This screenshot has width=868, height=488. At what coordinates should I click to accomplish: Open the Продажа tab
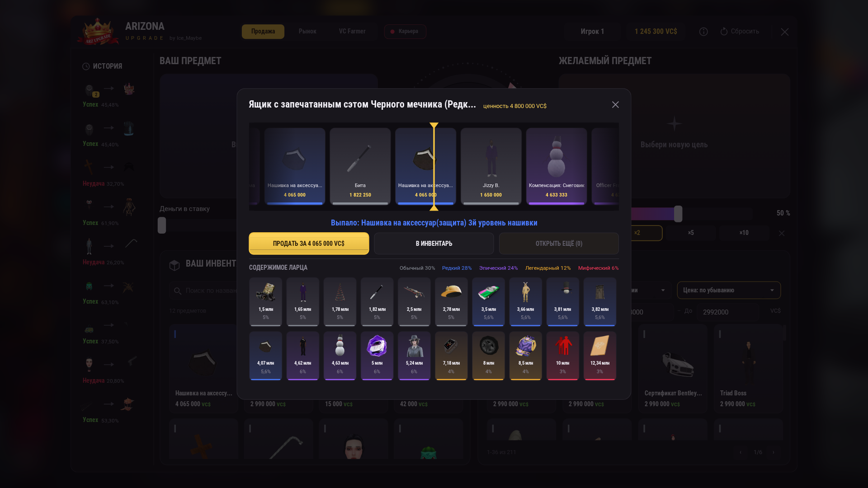click(x=263, y=32)
